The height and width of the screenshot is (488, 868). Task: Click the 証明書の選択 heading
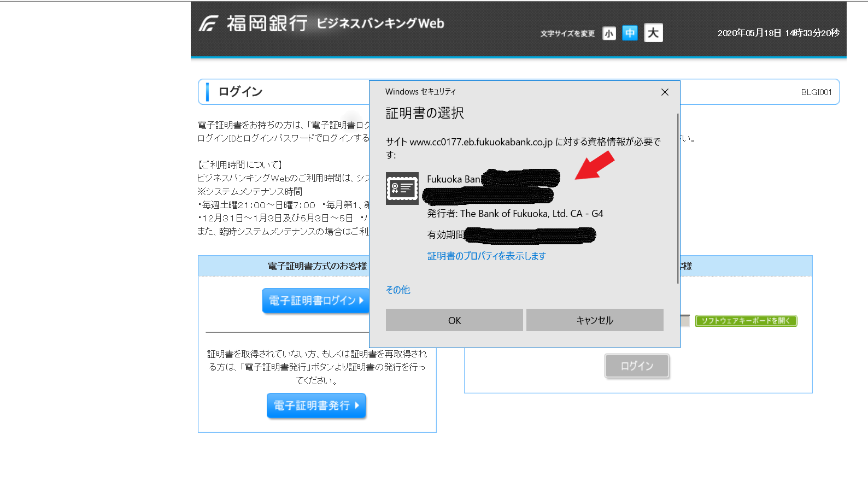coord(425,113)
